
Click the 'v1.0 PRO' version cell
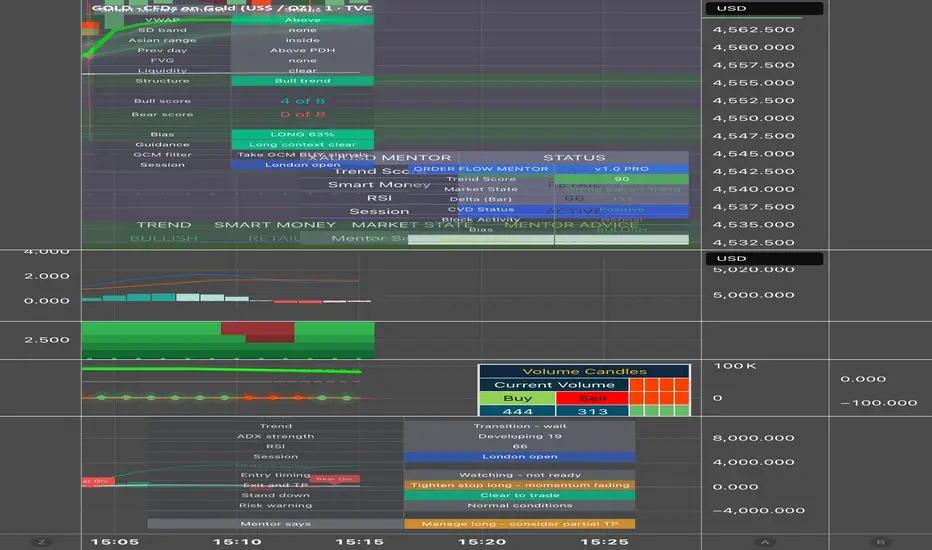tap(622, 169)
